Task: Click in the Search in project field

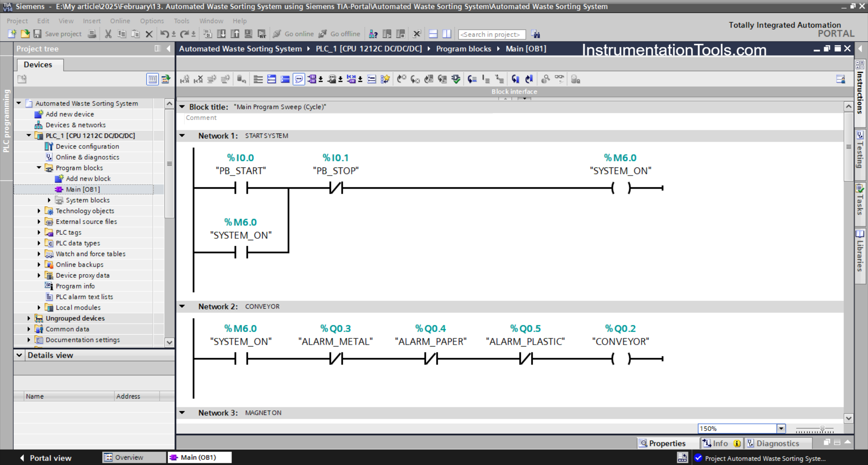Action: (x=492, y=34)
